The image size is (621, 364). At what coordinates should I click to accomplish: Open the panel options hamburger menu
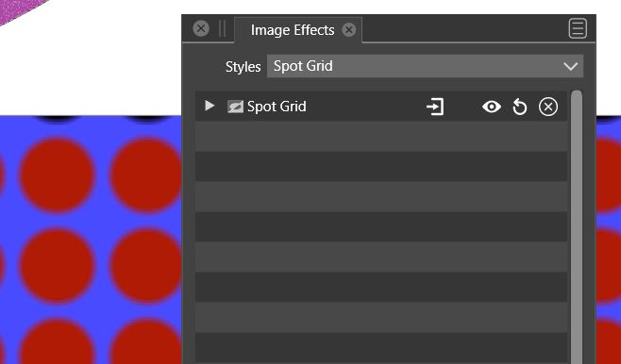coord(578,28)
